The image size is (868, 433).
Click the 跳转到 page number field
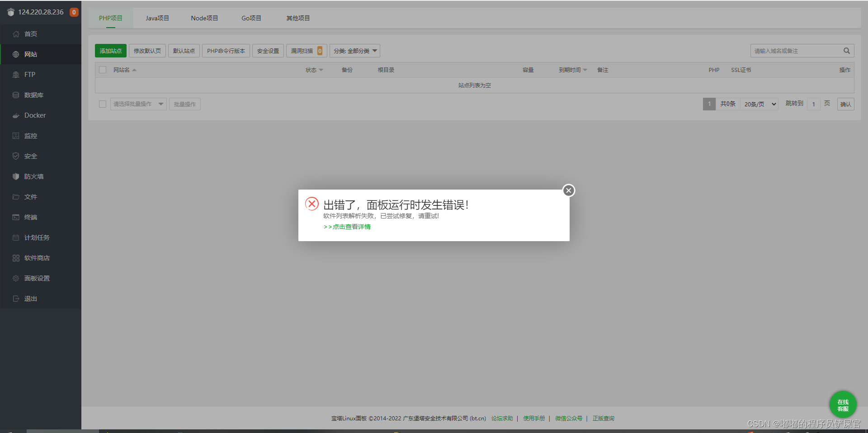coord(814,104)
